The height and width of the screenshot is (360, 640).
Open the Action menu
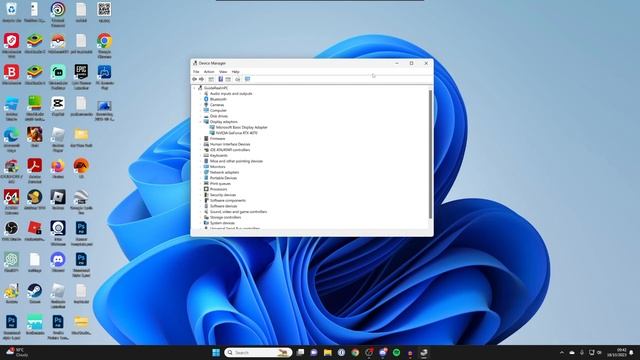point(209,72)
